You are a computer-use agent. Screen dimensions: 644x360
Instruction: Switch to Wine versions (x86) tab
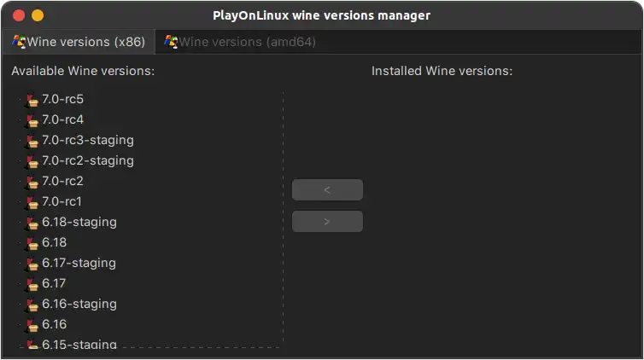79,42
